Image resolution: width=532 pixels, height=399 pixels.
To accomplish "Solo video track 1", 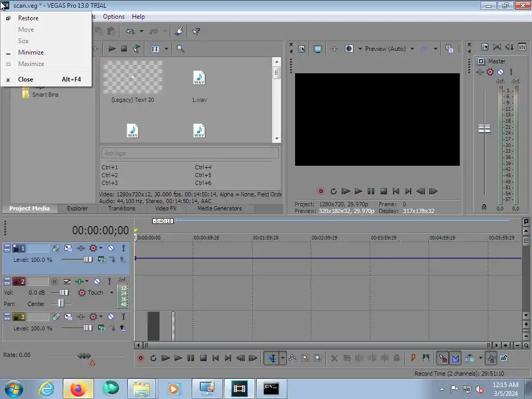I will [x=124, y=248].
